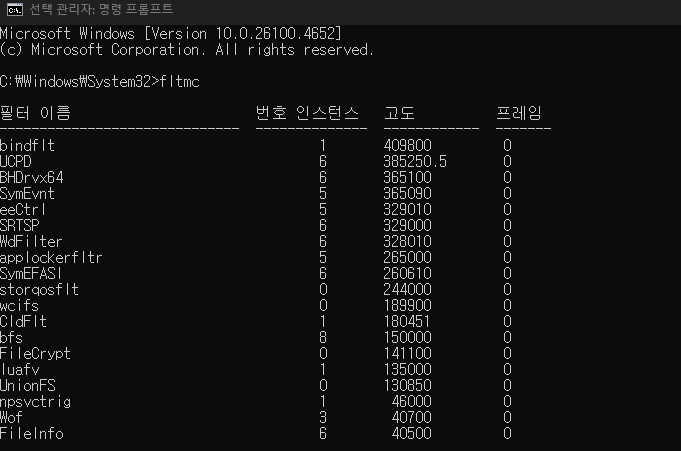Click altitude value 244000

[x=407, y=289]
